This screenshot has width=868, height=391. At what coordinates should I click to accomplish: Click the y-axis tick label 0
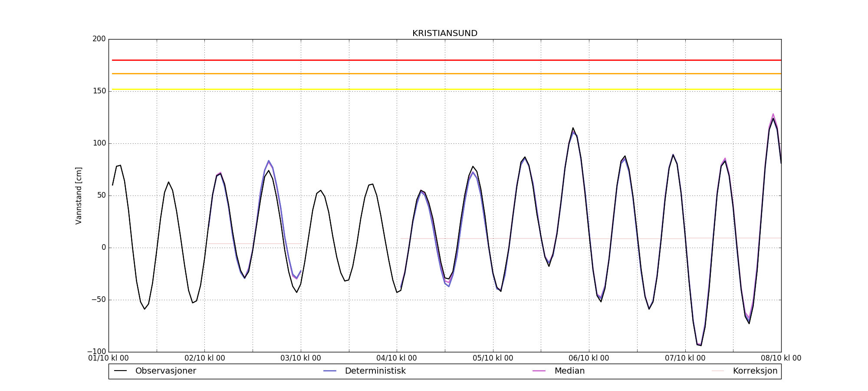pyautogui.click(x=104, y=248)
